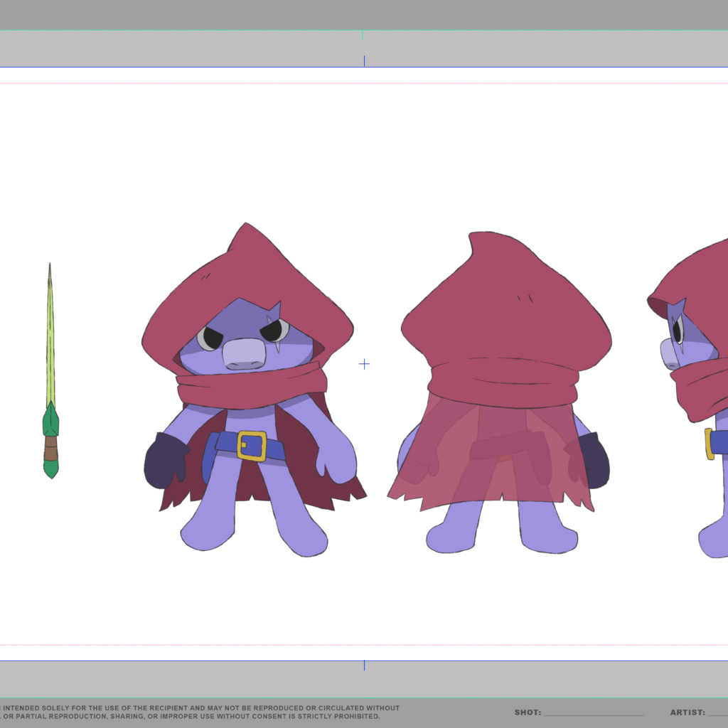The height and width of the screenshot is (728, 728).
Task: Click the front-view character's pig snout
Action: (243, 353)
